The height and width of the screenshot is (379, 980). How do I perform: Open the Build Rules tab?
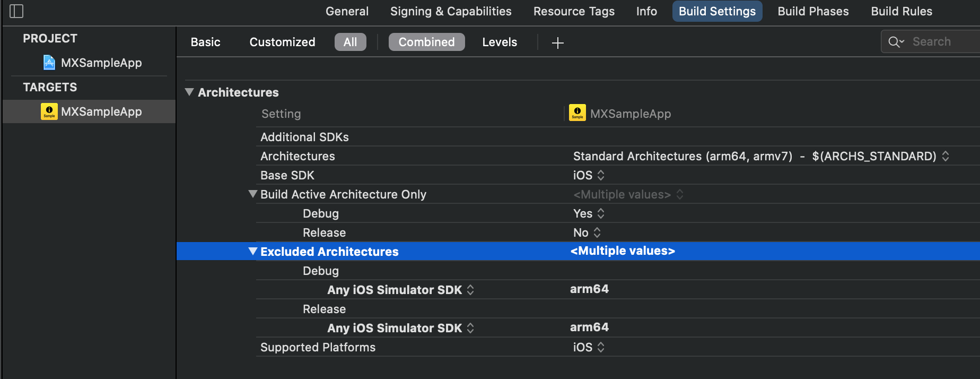coord(902,11)
